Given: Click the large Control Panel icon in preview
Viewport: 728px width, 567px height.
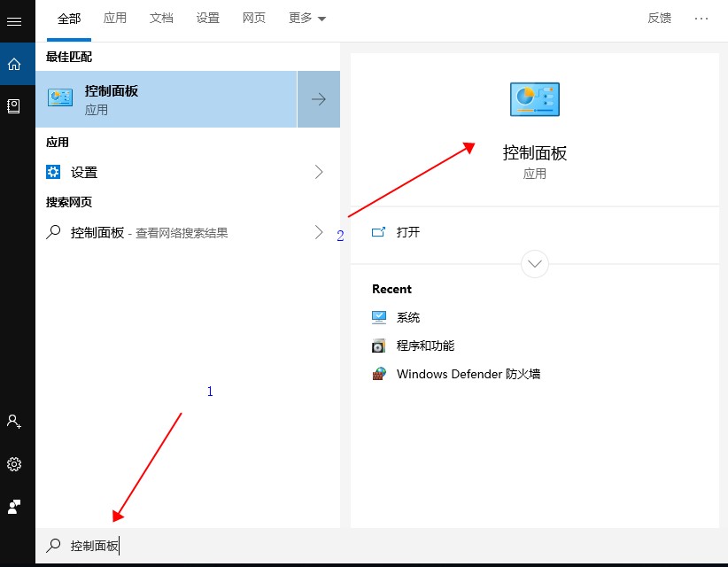Looking at the screenshot, I should (534, 99).
